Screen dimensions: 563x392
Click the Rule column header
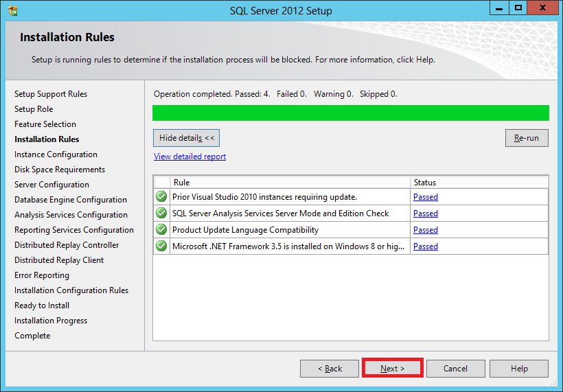point(290,183)
